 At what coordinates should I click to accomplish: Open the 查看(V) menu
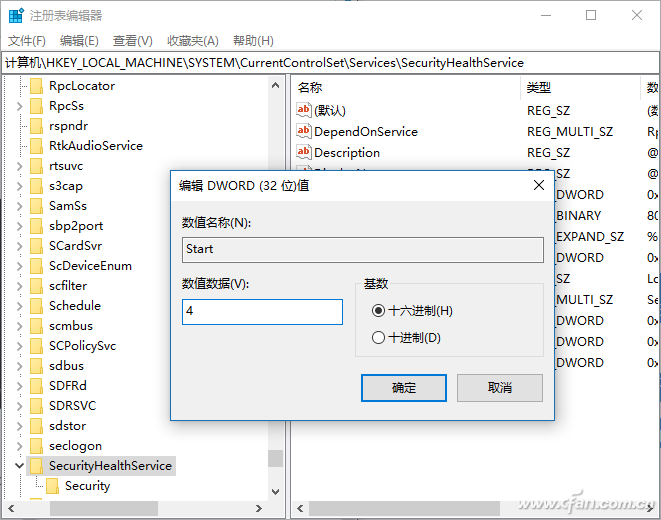click(x=133, y=41)
